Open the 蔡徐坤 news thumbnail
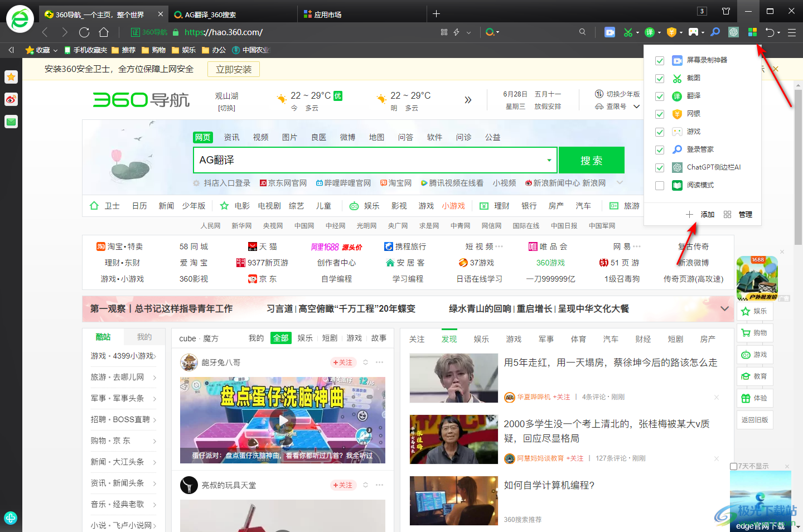The width and height of the screenshot is (803, 532). coord(454,378)
